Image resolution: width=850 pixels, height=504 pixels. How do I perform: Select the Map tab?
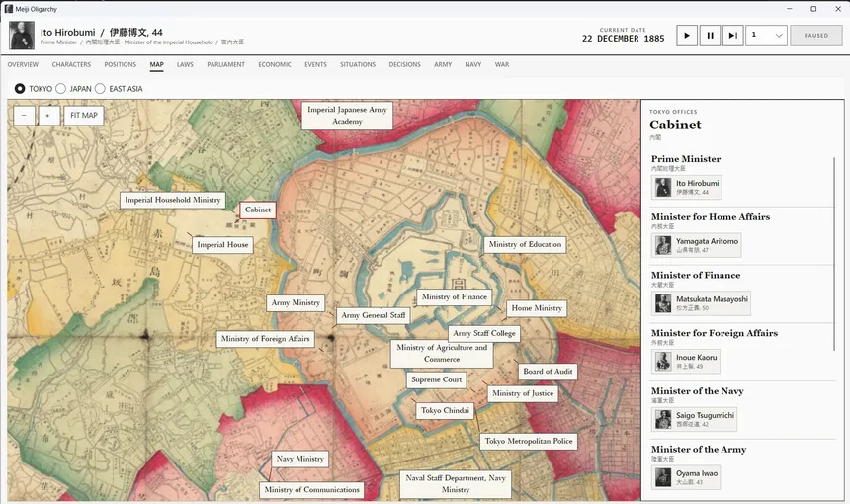click(x=157, y=64)
